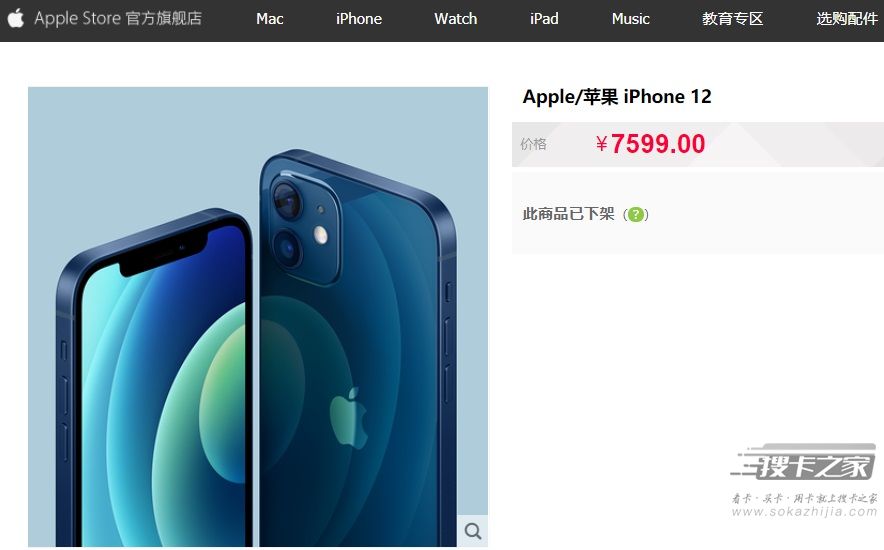The image size is (884, 550).
Task: Open the Music navigation item
Action: [630, 19]
